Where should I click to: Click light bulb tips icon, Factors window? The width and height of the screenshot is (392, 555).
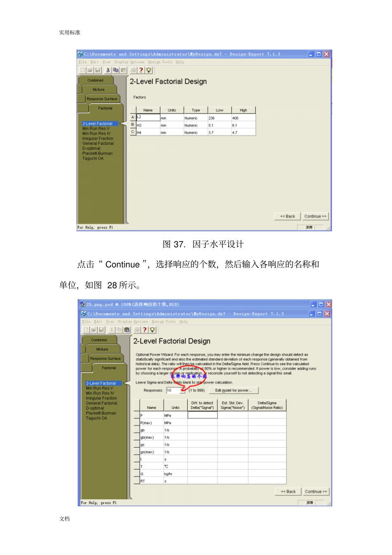[149, 70]
